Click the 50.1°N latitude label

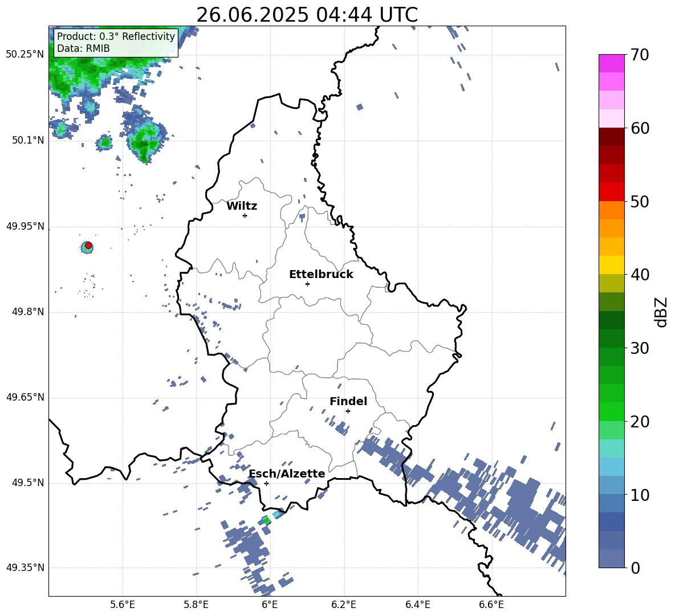(x=28, y=140)
